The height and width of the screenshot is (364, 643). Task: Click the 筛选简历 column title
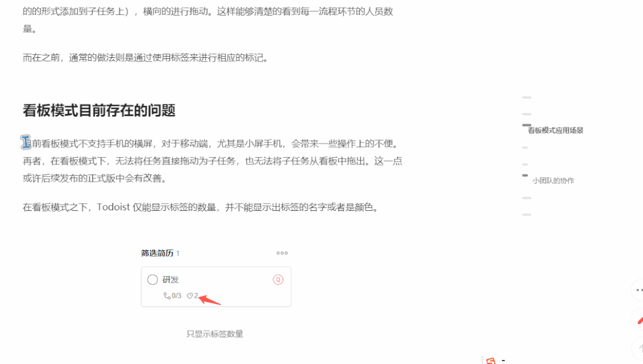click(157, 253)
